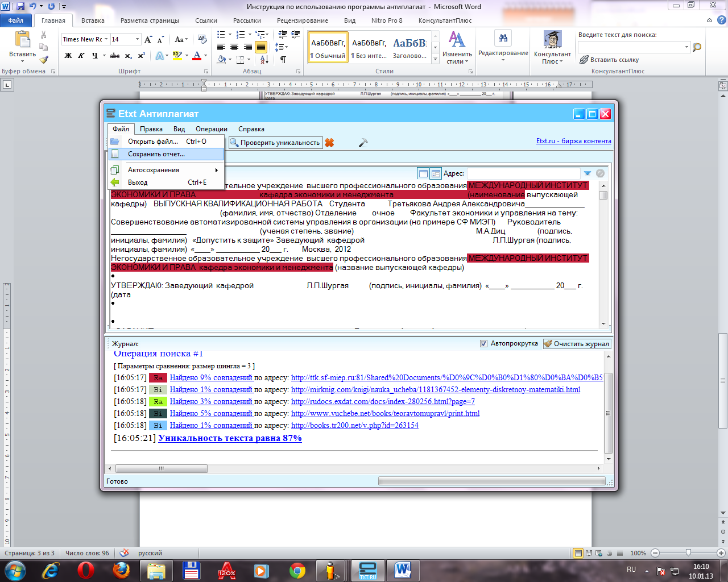The height and width of the screenshot is (582, 728).
Task: Click the red Ra swatch on 9% row
Action: pyautogui.click(x=158, y=377)
